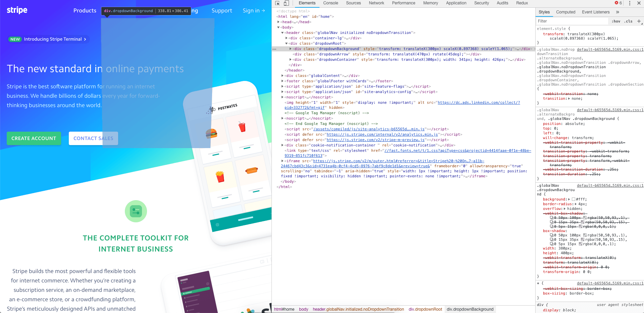644x313 pixels.
Task: Expand the overflow shorthand triangle
Action: pos(565,209)
